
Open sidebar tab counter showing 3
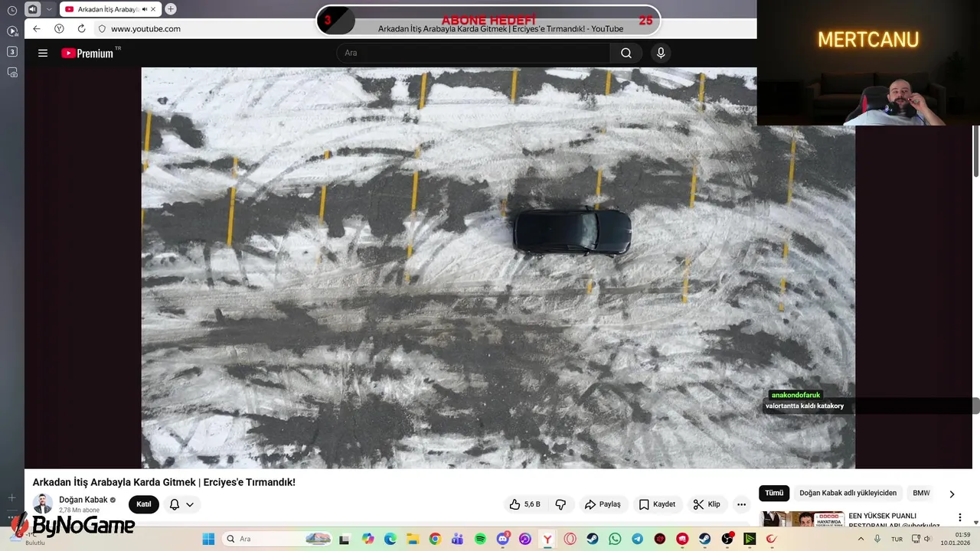(x=12, y=51)
